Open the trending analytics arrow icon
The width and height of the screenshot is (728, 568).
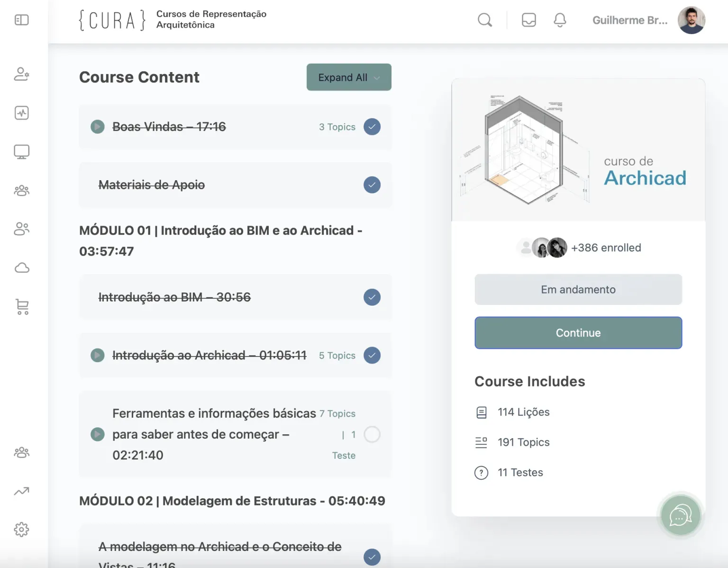[x=22, y=491]
